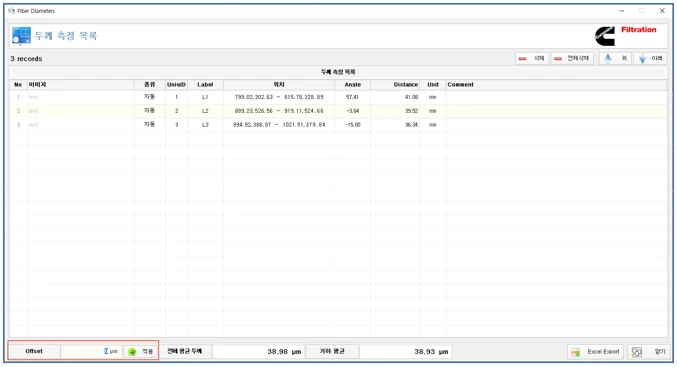Click the distance value 41.00

tap(395, 97)
